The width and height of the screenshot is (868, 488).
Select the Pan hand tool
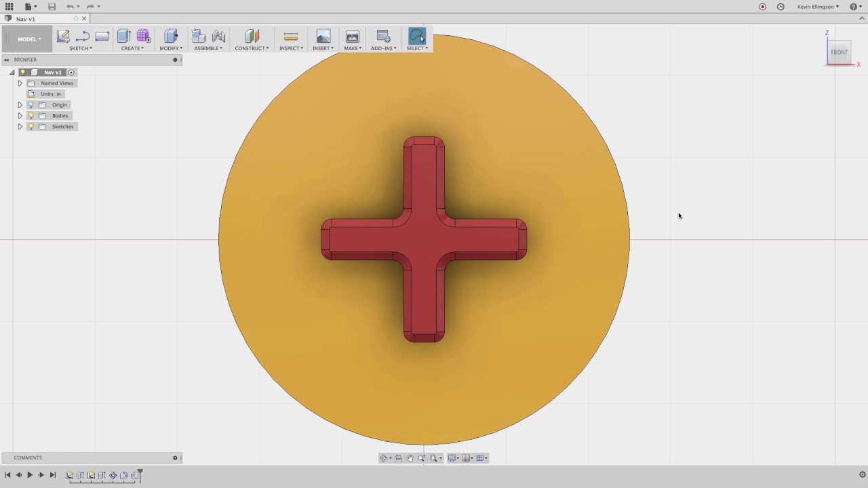point(410,458)
